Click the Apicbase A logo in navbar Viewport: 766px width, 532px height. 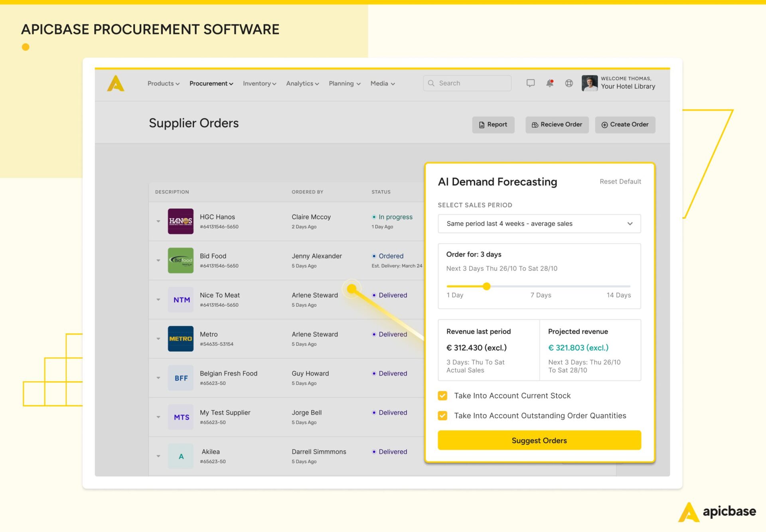coord(116,83)
